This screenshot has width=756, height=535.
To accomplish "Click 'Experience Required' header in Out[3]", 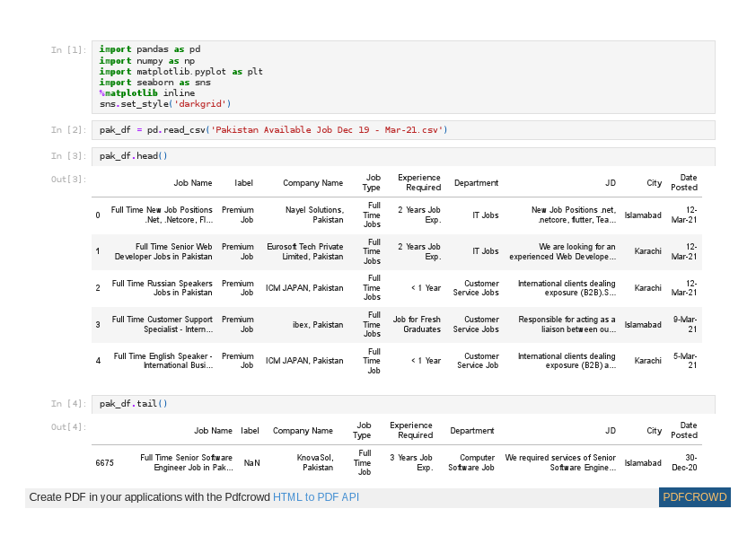I will pos(419,182).
